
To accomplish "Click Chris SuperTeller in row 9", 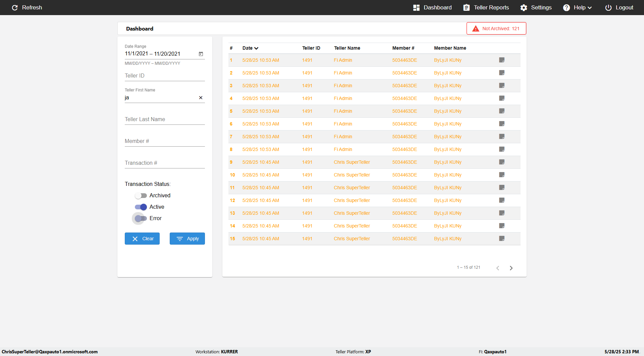I will [x=352, y=162].
